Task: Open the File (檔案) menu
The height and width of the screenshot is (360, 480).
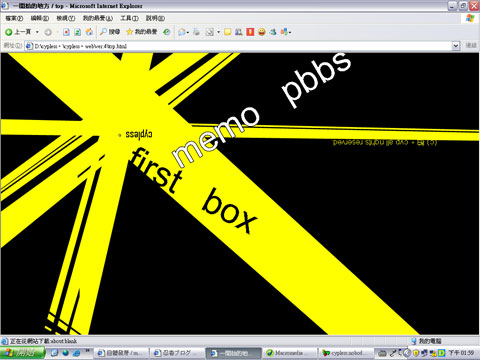Action: 14,18
